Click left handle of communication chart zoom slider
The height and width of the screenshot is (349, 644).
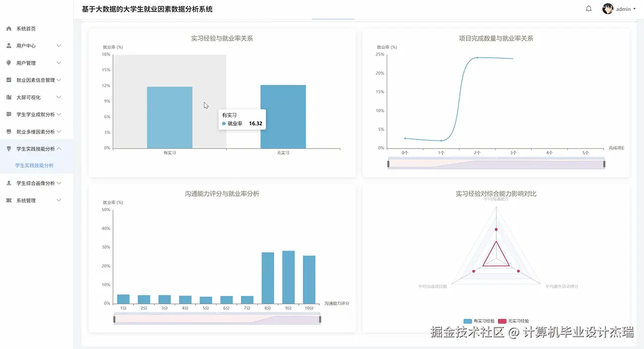coord(114,319)
